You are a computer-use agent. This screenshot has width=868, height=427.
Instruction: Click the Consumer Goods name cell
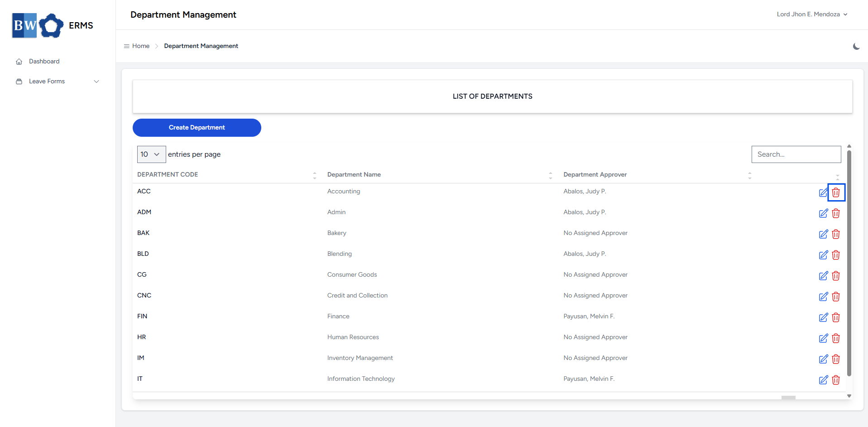(x=352, y=275)
